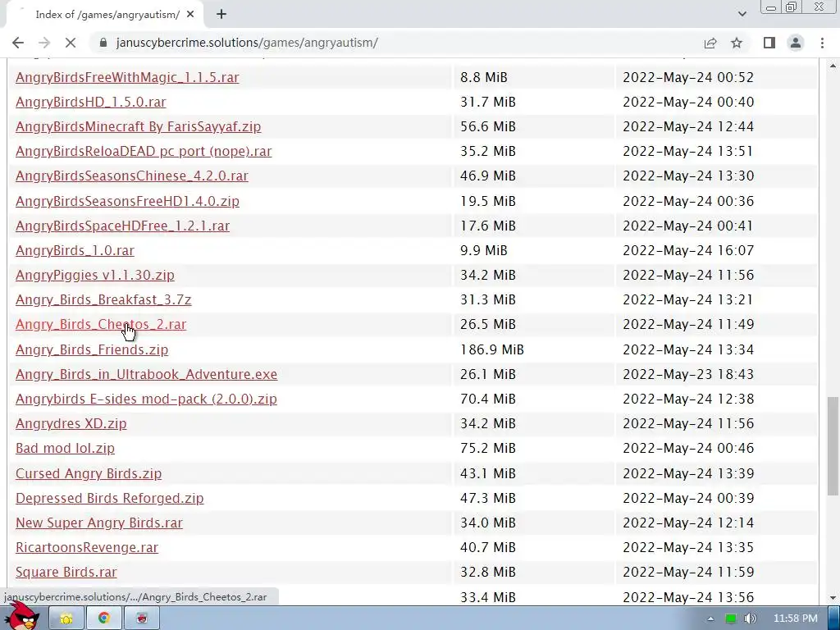Screen dimensions: 840x630
Task: Open the RicartoonsRevenge.rar link
Action: pyautogui.click(x=87, y=547)
